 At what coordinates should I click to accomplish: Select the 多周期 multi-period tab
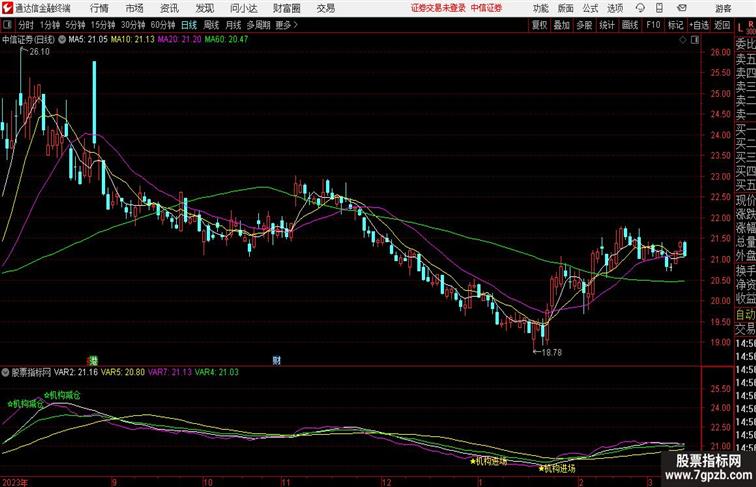coord(259,25)
